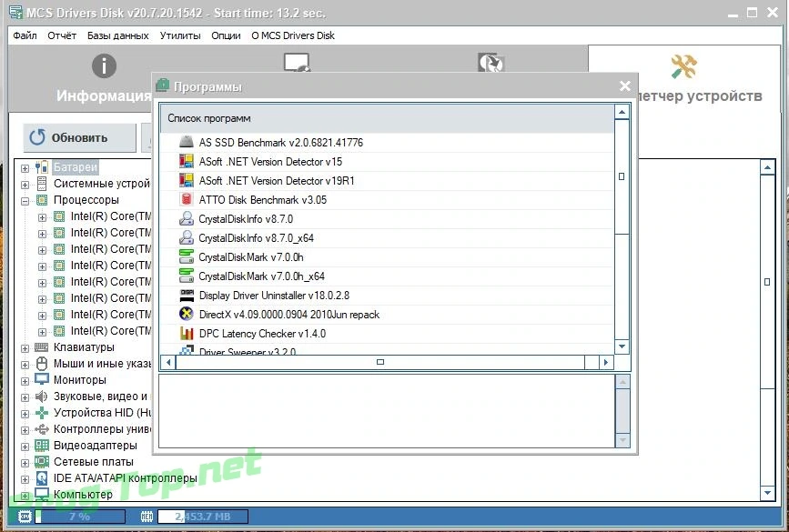Open the Базы данных menu
Viewport: 789px width, 532px height.
[117, 35]
